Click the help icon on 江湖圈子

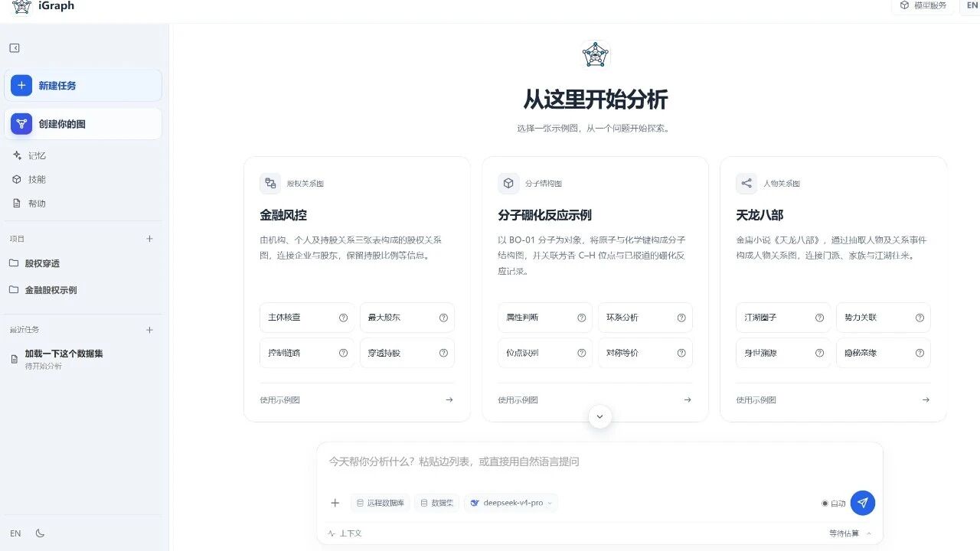click(x=819, y=318)
